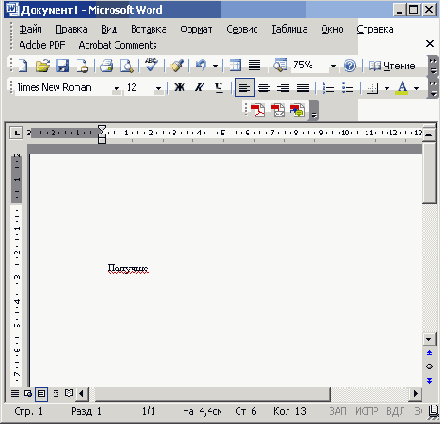Save the document with the floppy icon

tap(62, 65)
